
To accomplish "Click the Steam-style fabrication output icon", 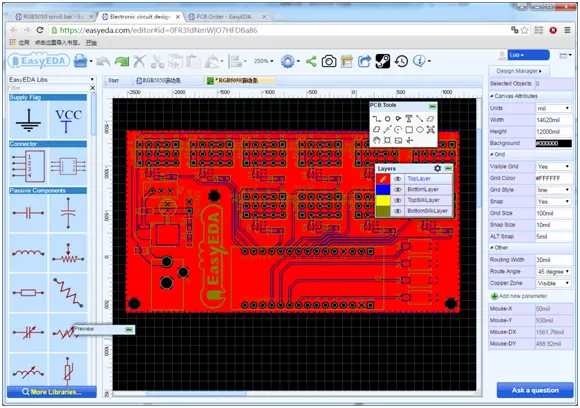I will (x=383, y=61).
